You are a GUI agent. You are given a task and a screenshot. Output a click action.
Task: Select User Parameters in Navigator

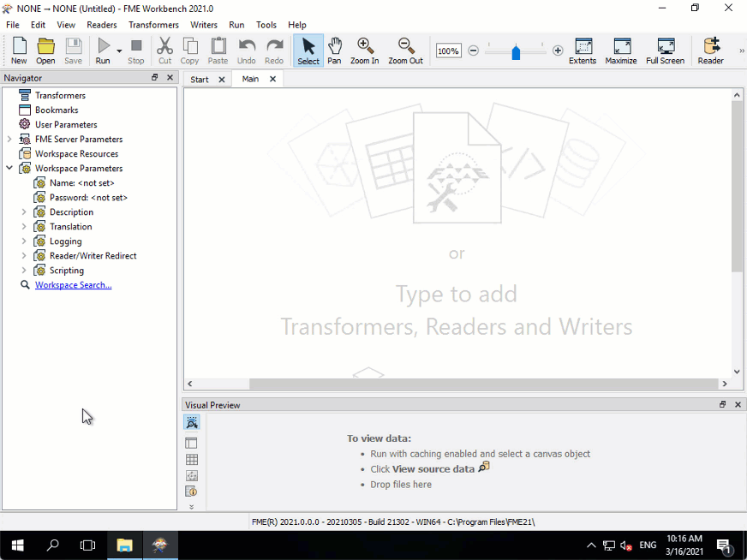66,125
